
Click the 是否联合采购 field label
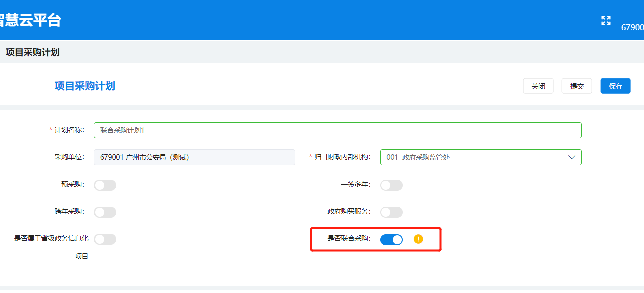(349, 238)
